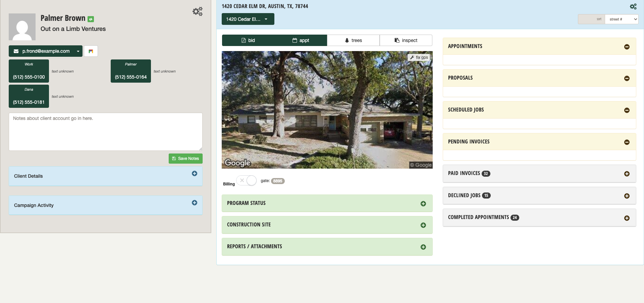Click envelope icon on the email button

point(16,51)
